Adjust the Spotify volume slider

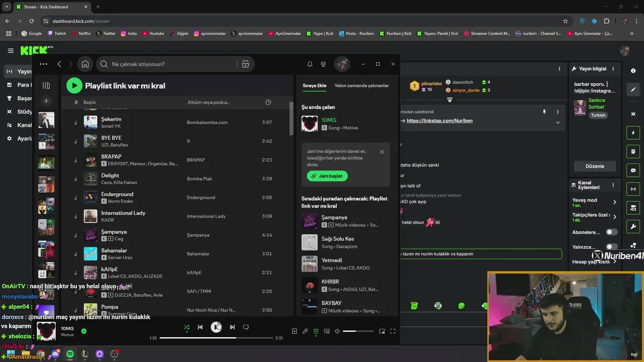coord(358,331)
